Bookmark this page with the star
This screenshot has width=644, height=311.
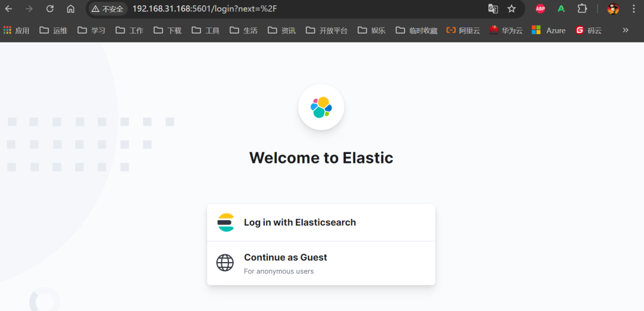pyautogui.click(x=512, y=8)
